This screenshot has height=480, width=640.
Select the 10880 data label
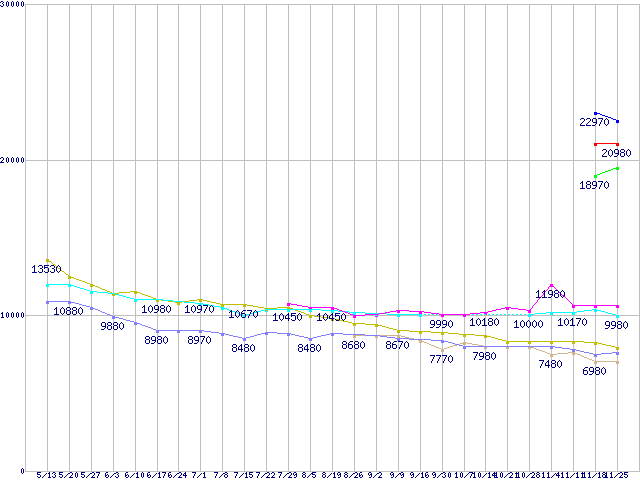pos(68,311)
